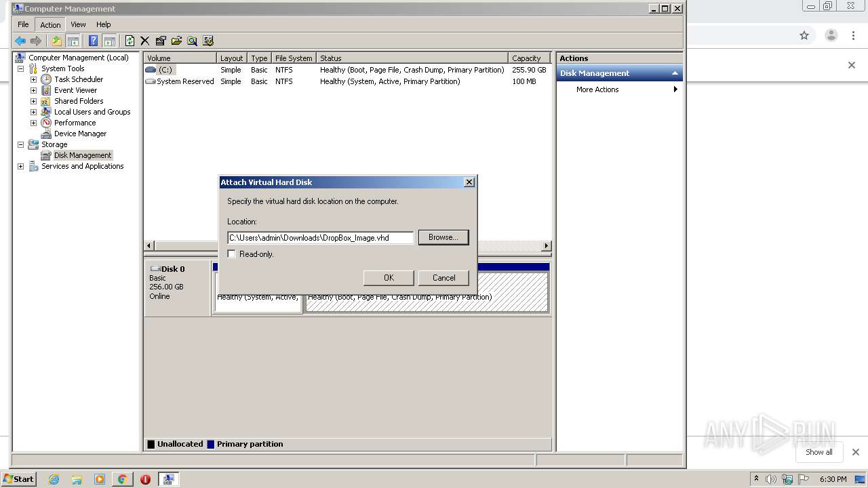Click the disk settings toolbar icon
This screenshot has width=868, height=488.
coord(208,41)
